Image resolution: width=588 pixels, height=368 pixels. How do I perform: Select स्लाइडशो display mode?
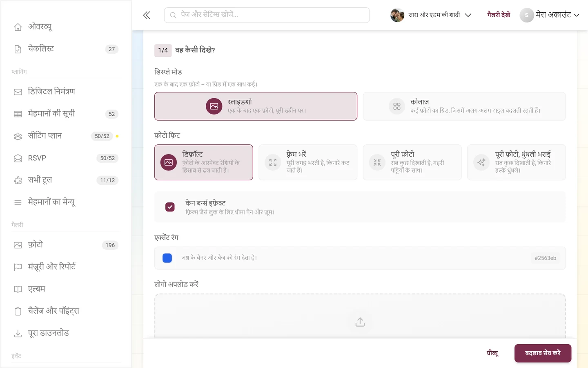[x=256, y=106]
